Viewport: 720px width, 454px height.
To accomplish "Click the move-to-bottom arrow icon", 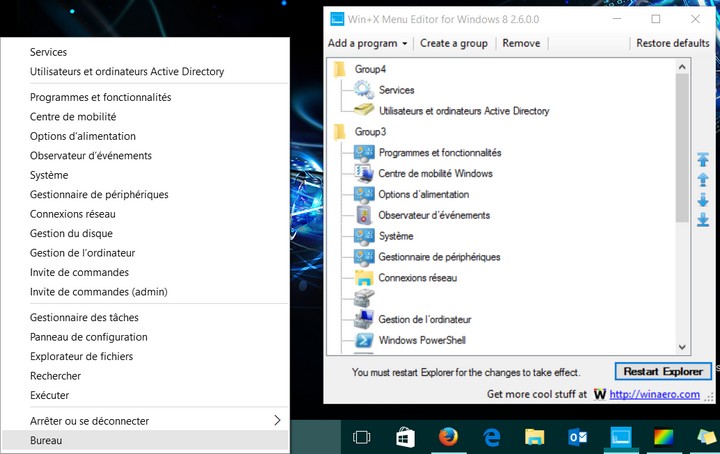I will click(x=702, y=220).
